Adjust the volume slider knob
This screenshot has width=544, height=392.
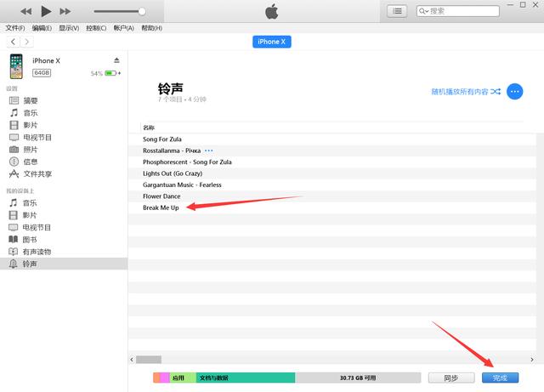(142, 11)
